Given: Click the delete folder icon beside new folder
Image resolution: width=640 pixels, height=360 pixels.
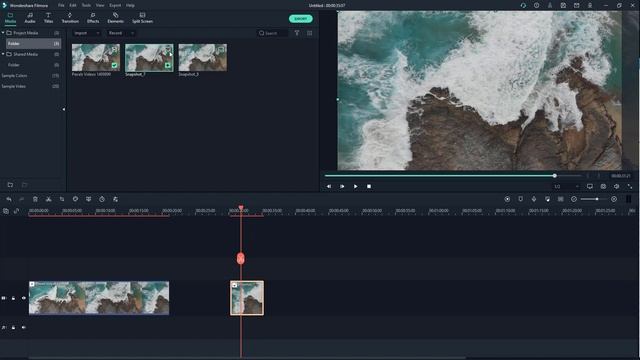Looking at the screenshot, I should click(24, 185).
